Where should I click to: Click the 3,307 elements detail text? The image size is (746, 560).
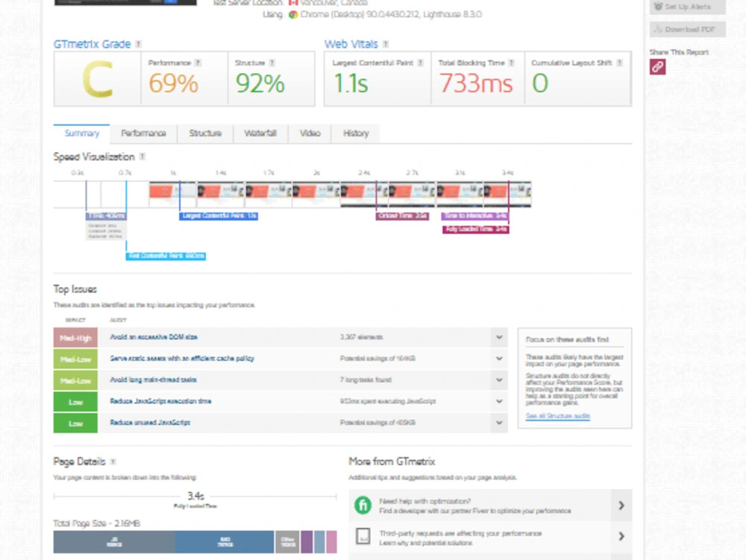point(362,337)
